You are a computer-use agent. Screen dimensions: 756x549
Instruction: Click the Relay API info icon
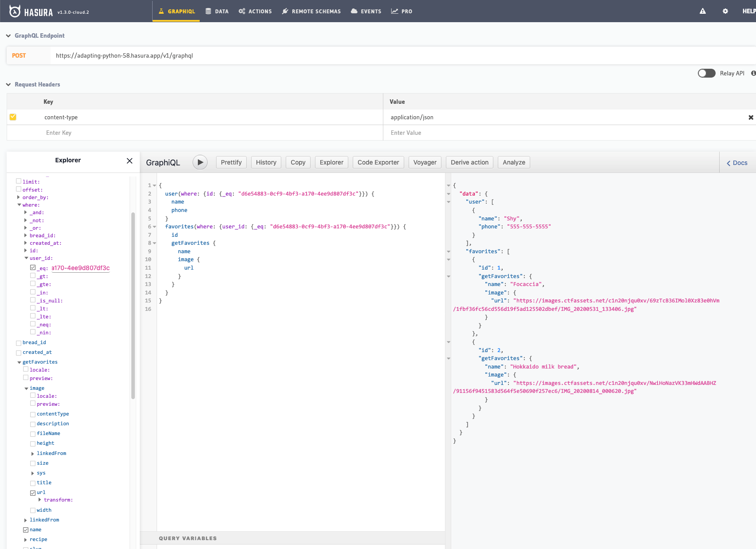753,73
